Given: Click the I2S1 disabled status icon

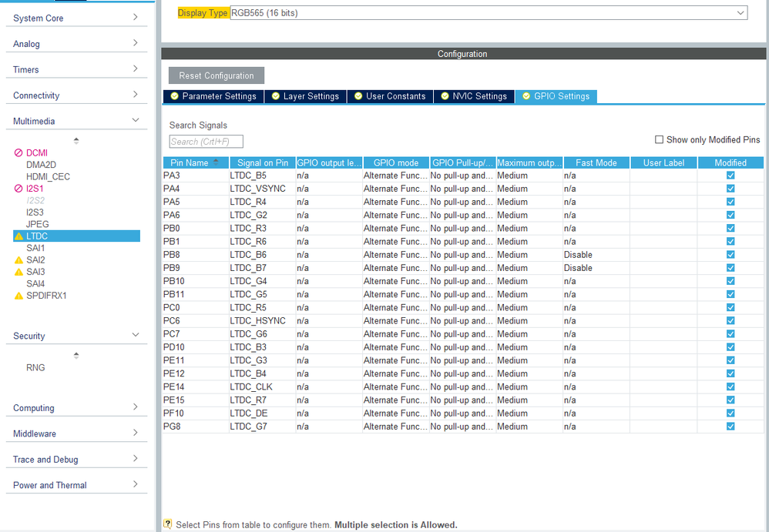Looking at the screenshot, I should [18, 189].
